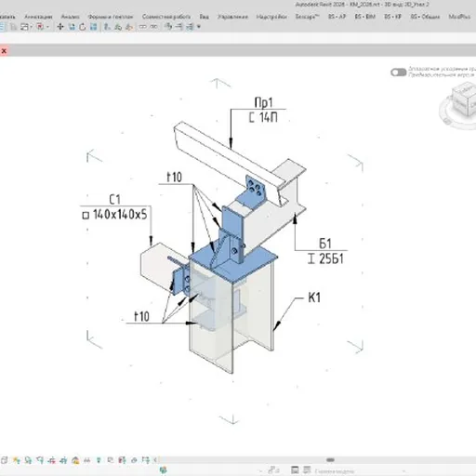Screen dimensions: 476x476
Task: Click the red-marked sheet icon in quick toolbar
Action: [x=40, y=27]
